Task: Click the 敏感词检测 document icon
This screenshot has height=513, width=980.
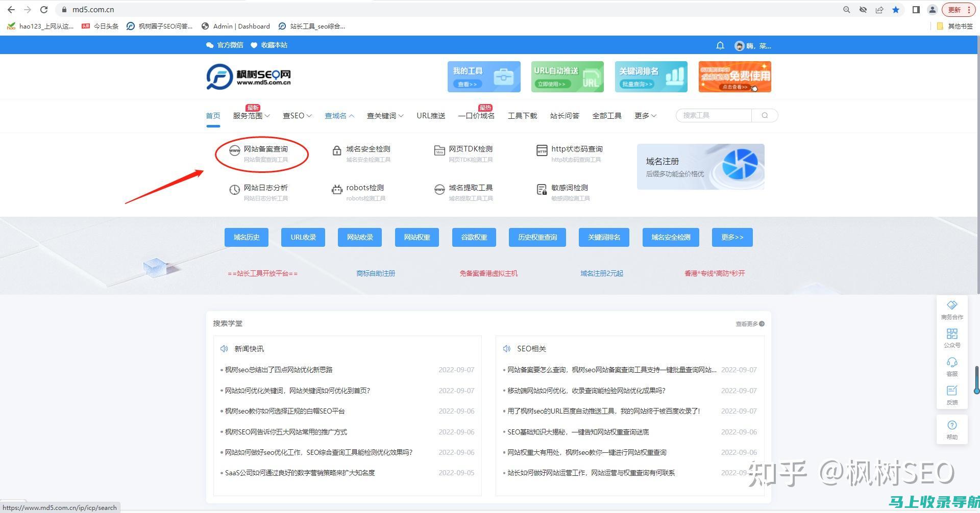Action: pos(542,190)
